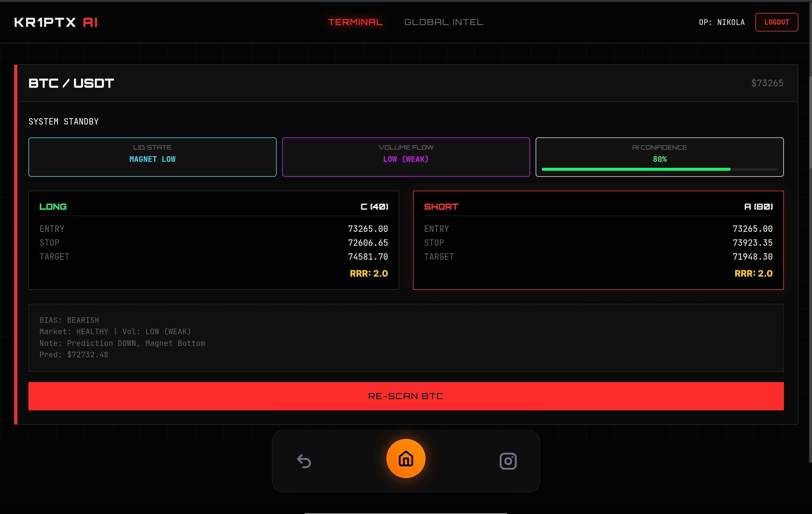This screenshot has height=514, width=812.
Task: Click the orange home icon button
Action: point(406,458)
